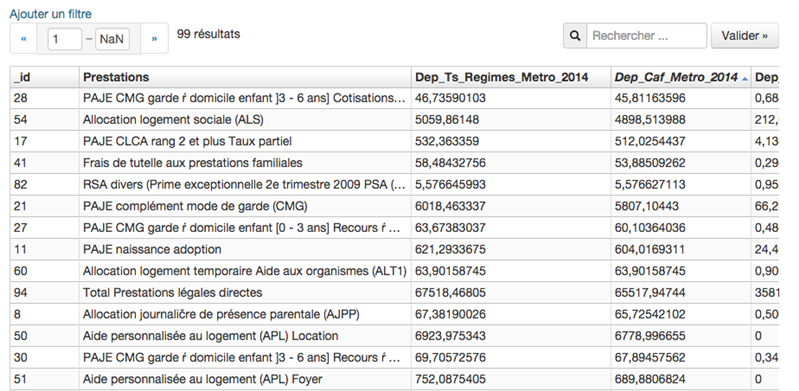Click the value 53,88509262
The width and height of the screenshot is (799, 391).
click(650, 163)
